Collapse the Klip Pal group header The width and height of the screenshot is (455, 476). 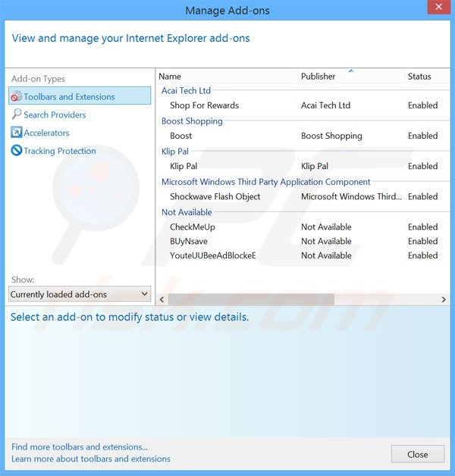175,151
